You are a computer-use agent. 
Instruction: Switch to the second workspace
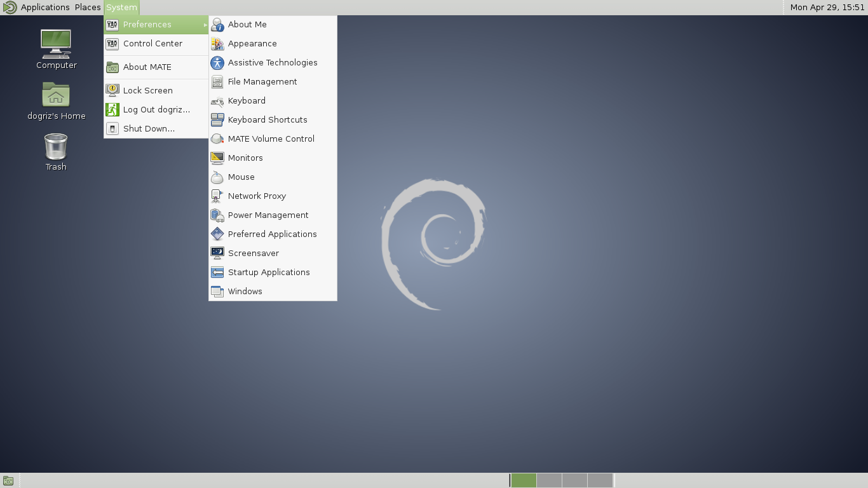(x=549, y=480)
